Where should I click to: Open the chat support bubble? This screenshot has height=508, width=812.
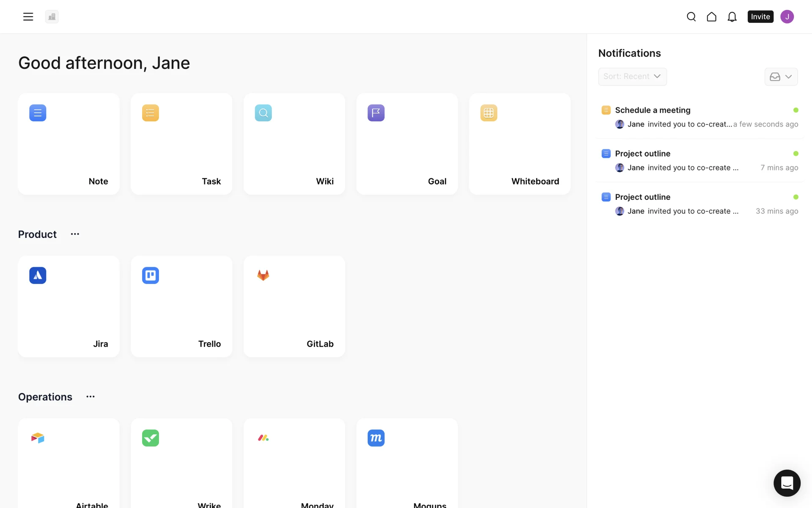787,483
